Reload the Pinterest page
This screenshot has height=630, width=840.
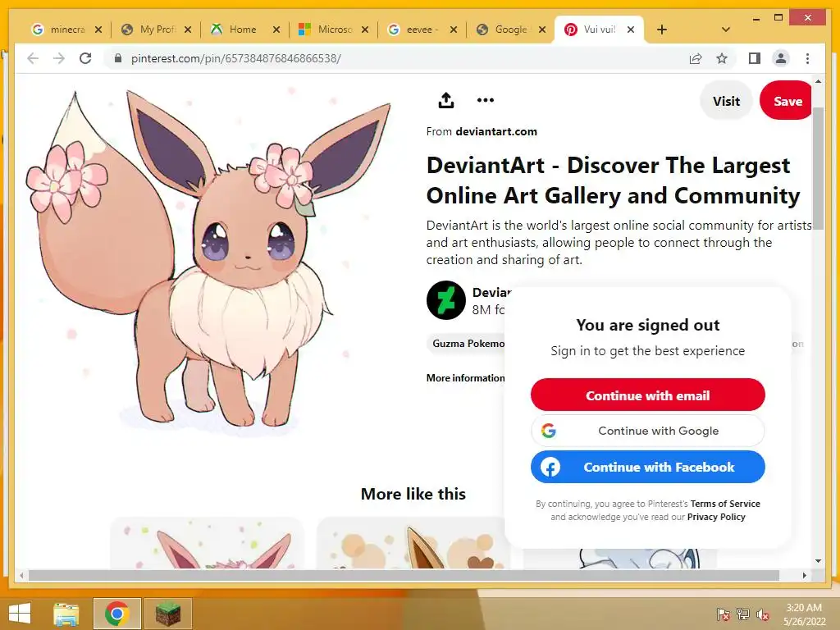coord(85,58)
